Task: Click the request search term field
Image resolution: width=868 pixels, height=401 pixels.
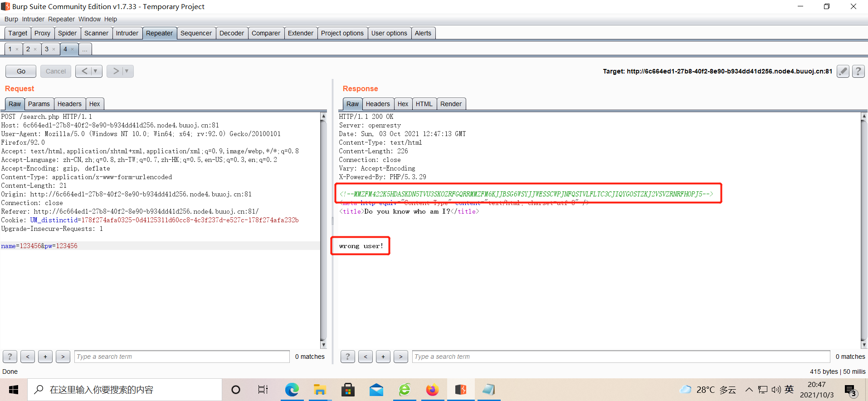Action: tap(182, 357)
